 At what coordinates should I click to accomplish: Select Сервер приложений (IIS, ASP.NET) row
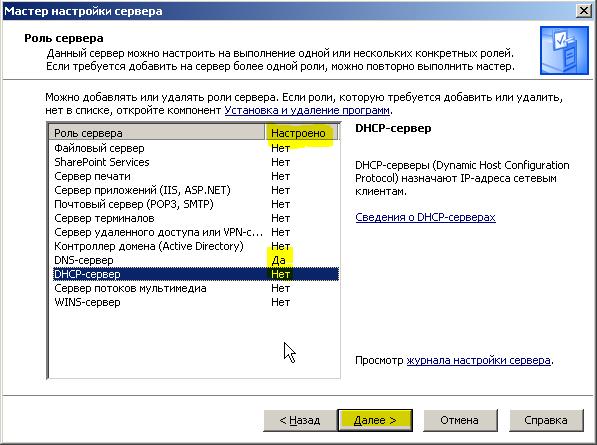196,190
